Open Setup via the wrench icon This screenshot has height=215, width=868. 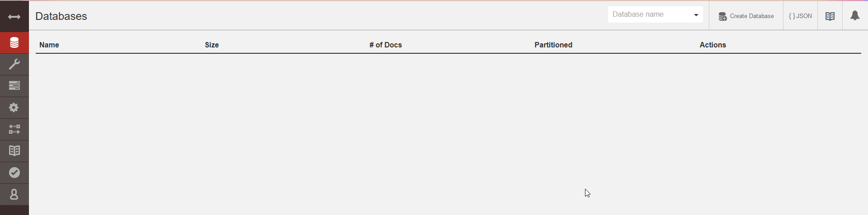point(14,65)
